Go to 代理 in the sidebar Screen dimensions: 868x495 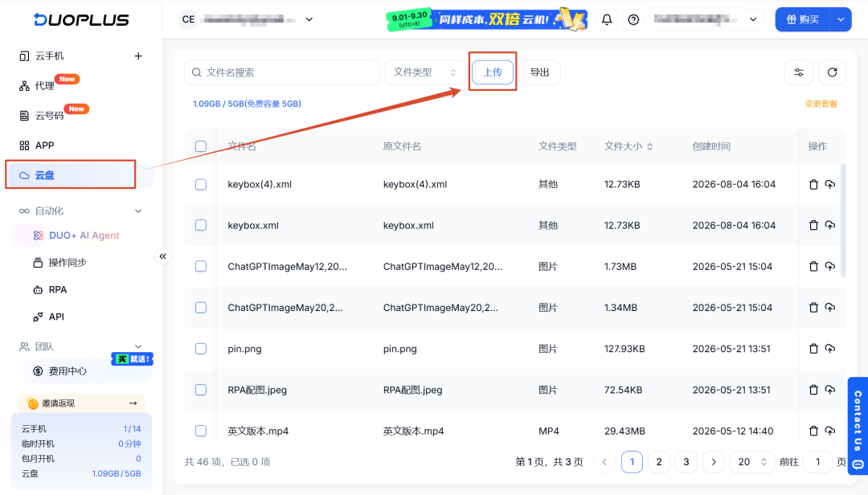[x=44, y=86]
